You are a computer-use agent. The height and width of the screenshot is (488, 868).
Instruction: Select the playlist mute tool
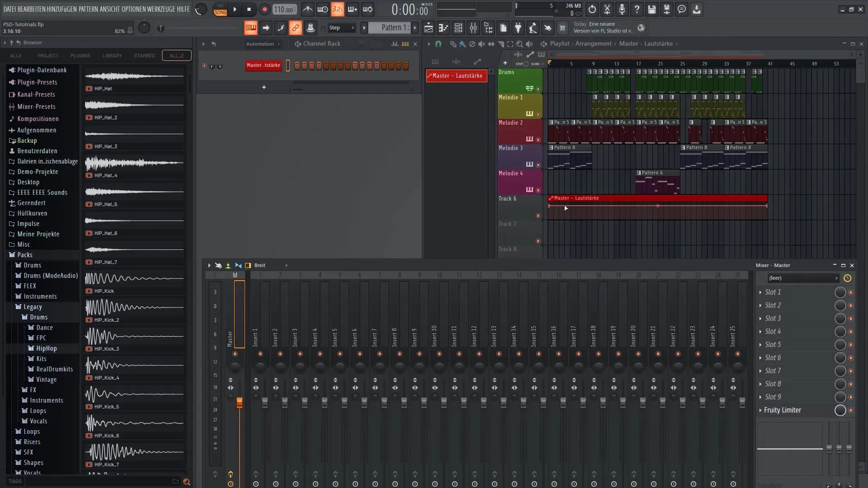(481, 44)
